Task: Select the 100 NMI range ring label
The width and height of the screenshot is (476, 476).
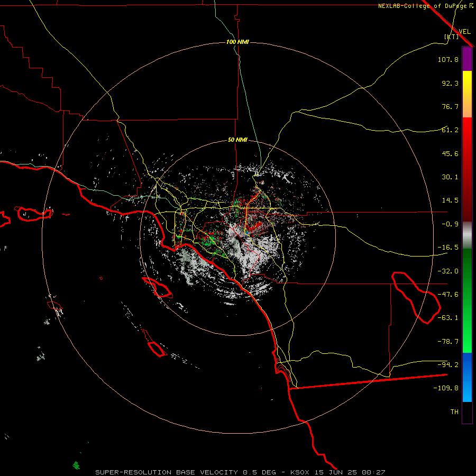Action: tap(237, 42)
